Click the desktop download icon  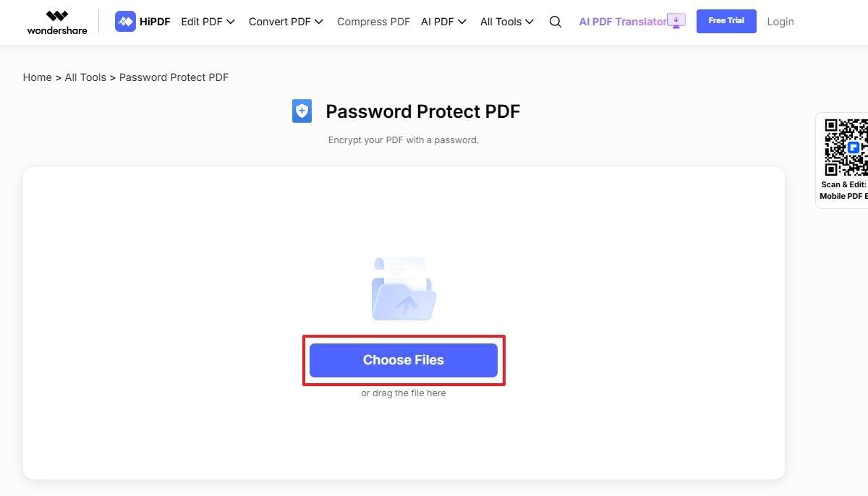click(676, 21)
